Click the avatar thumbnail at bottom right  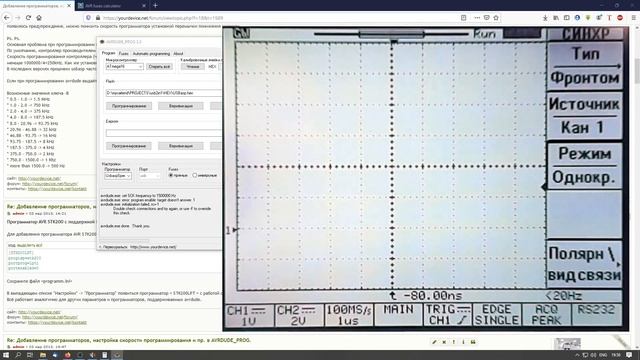pos(567,344)
